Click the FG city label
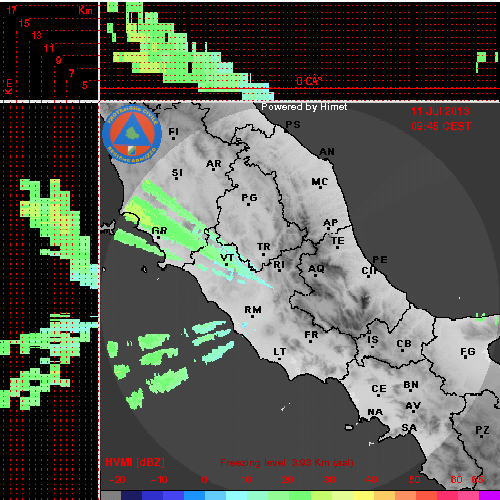This screenshot has width=500, height=500. click(467, 352)
